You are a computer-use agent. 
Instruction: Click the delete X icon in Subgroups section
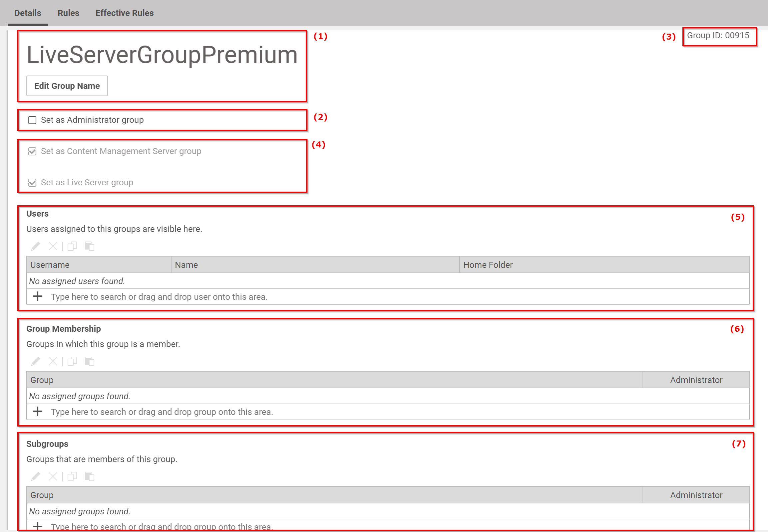click(53, 476)
